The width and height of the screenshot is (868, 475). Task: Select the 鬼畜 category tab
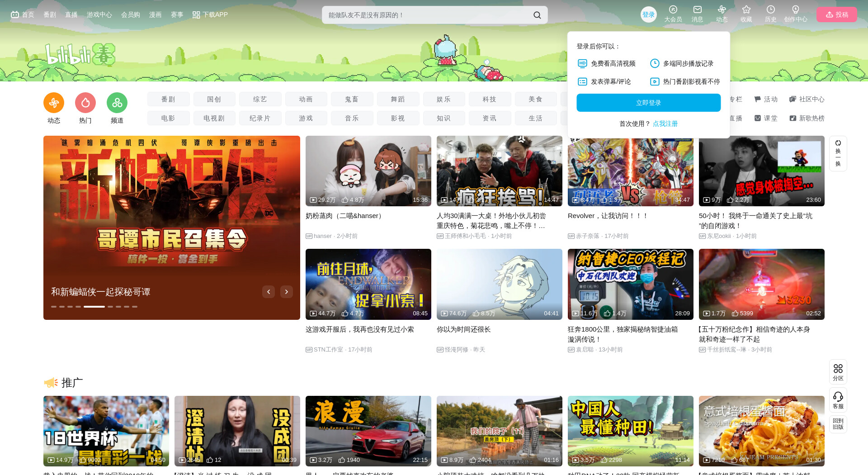point(352,99)
